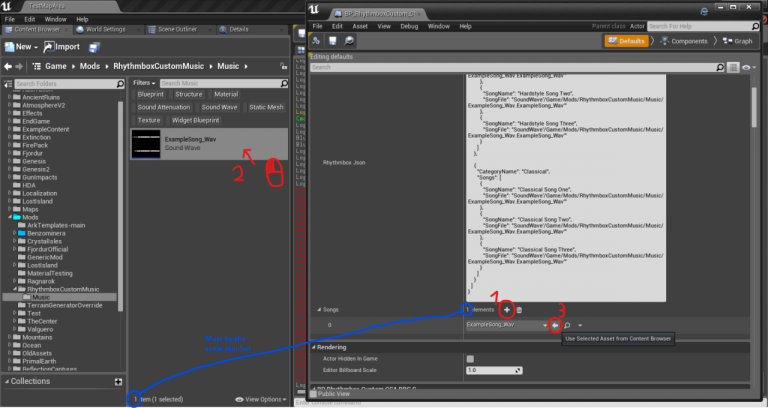This screenshot has height=408, width=768.
Task: Click Unreal logo of blueprint editor window
Action: tap(314, 9)
